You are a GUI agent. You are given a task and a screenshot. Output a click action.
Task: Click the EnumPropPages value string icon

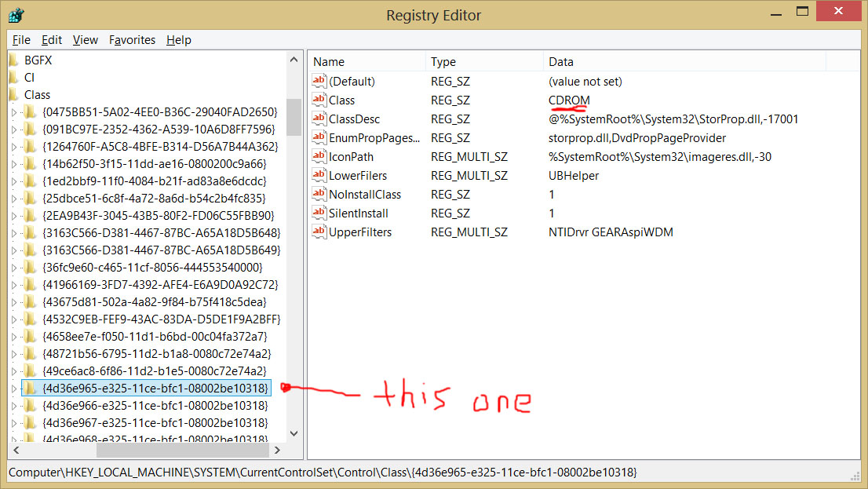point(319,137)
